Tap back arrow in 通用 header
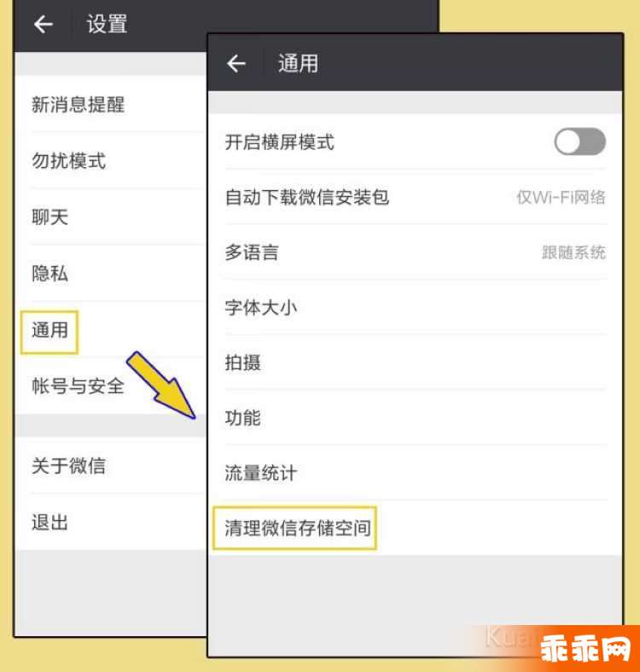Screen dimensions: 640x672 tap(236, 64)
